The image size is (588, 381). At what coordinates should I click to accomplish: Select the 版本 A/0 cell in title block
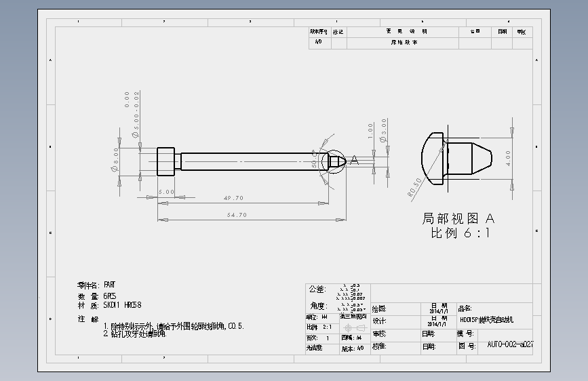click(x=353, y=348)
